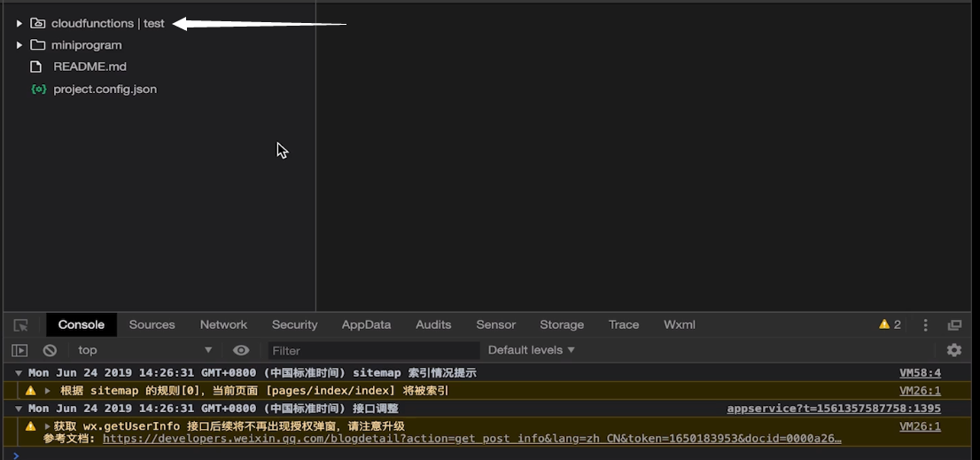980x460 pixels.
Task: Open the README.md file
Action: [90, 66]
